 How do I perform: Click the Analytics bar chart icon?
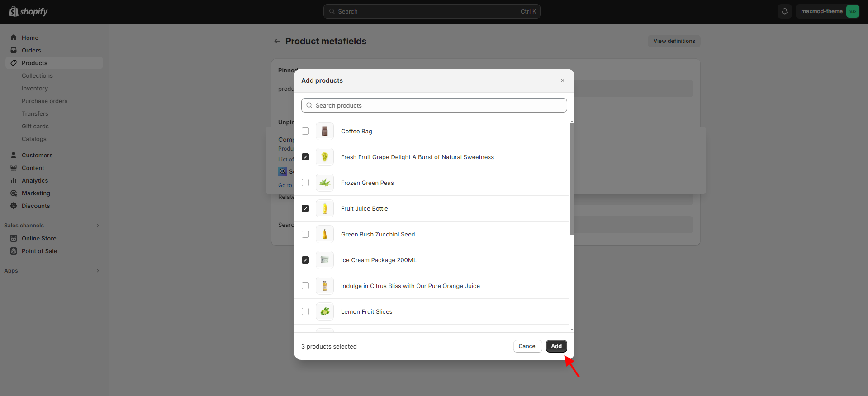click(14, 180)
